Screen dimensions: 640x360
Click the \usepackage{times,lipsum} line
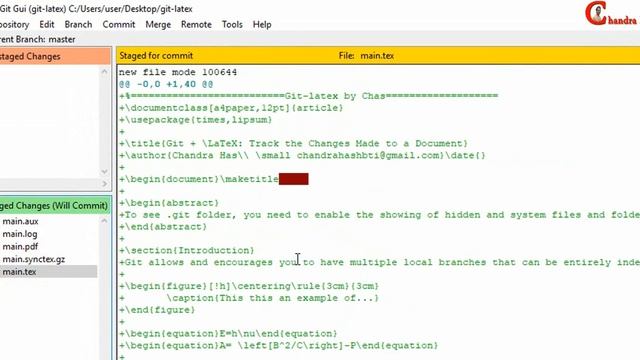tap(196, 120)
